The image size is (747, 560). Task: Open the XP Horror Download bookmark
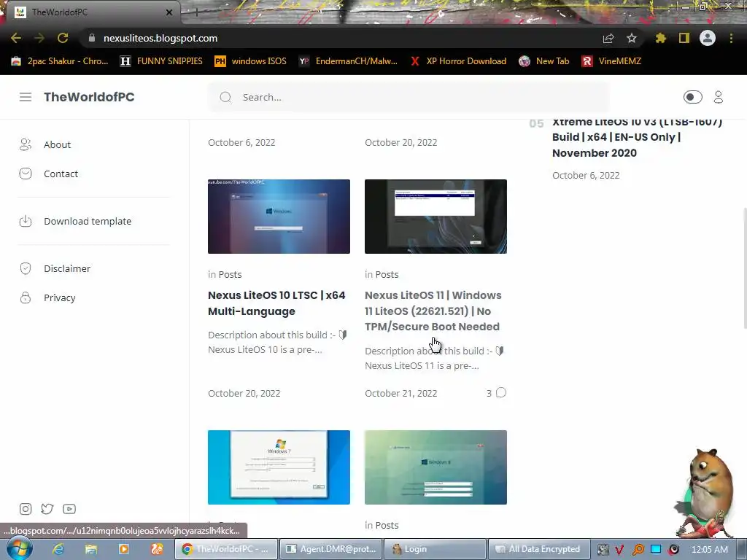coord(458,61)
